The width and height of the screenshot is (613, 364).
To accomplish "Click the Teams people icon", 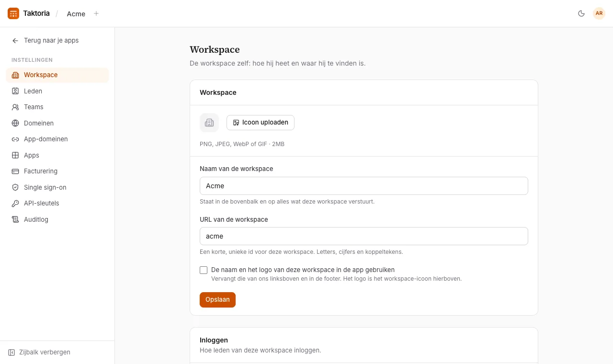I will pos(15,107).
